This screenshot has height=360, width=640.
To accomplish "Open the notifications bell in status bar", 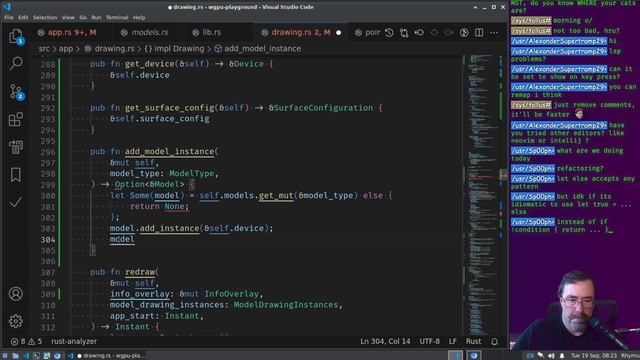I will pyautogui.click(x=494, y=341).
